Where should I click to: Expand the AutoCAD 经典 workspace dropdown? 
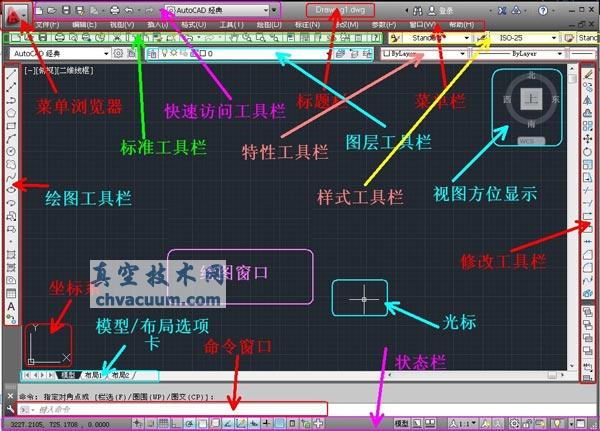104,53
